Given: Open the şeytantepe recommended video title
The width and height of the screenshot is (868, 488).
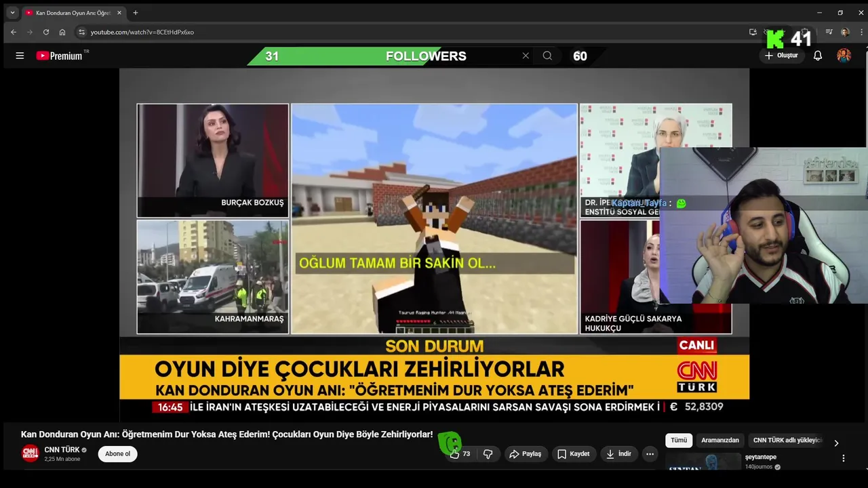Looking at the screenshot, I should click(x=761, y=457).
